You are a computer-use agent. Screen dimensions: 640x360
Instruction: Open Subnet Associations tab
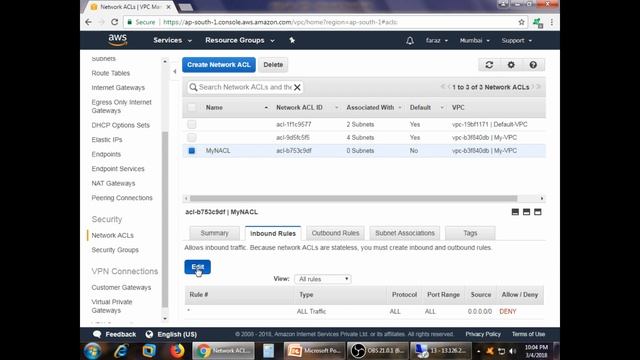point(404,233)
